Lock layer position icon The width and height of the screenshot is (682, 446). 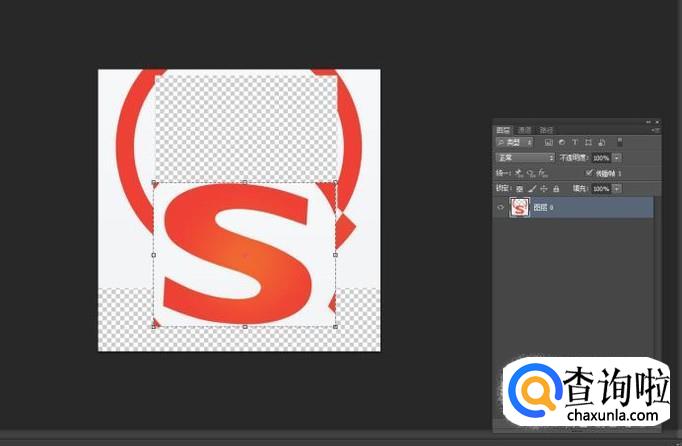click(544, 188)
